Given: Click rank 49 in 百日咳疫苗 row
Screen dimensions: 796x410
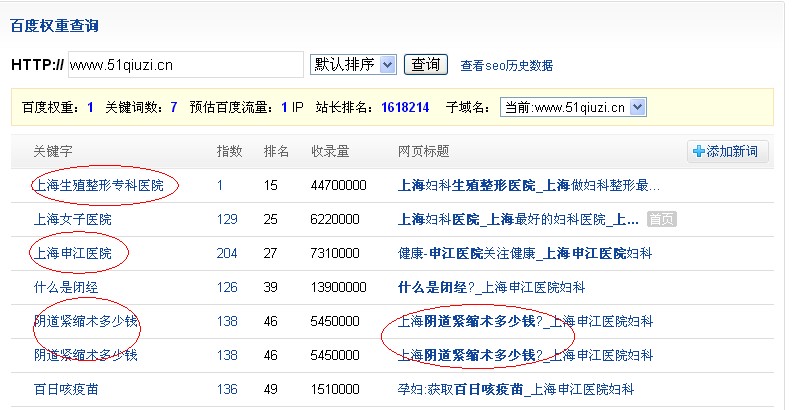Looking at the screenshot, I should 271,389.
